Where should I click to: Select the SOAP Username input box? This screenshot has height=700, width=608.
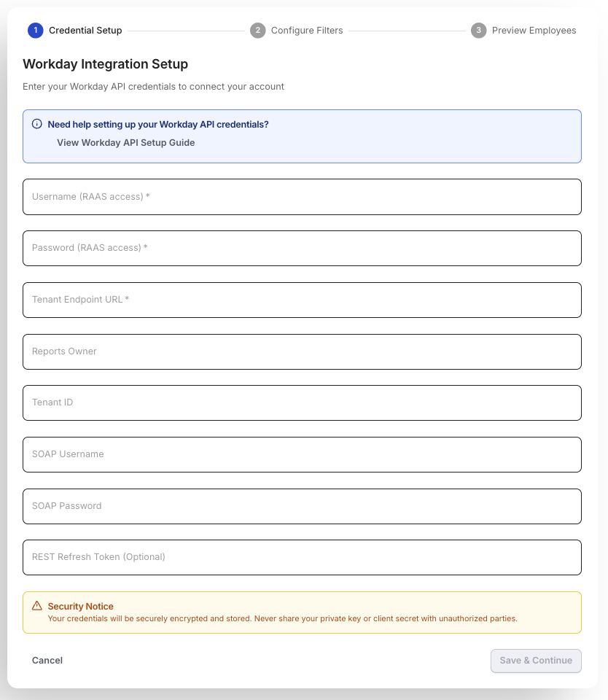point(303,454)
